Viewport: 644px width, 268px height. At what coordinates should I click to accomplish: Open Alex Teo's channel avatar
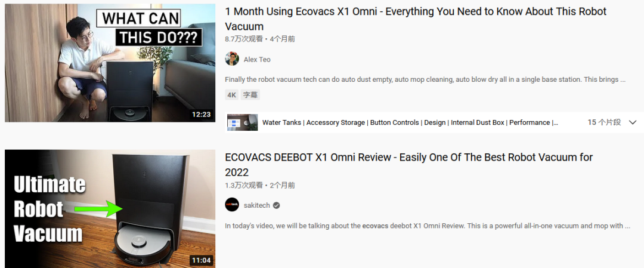[x=232, y=58]
